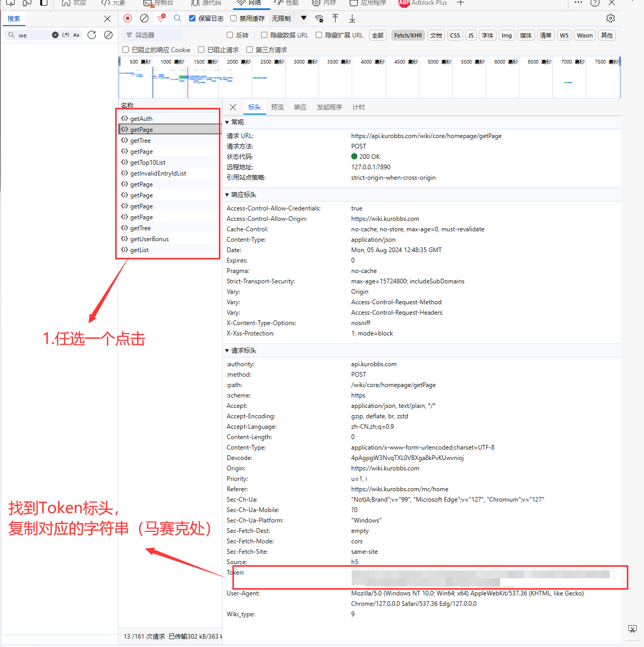
Task: Add a new DevTools tab with plus
Action: click(x=461, y=3)
